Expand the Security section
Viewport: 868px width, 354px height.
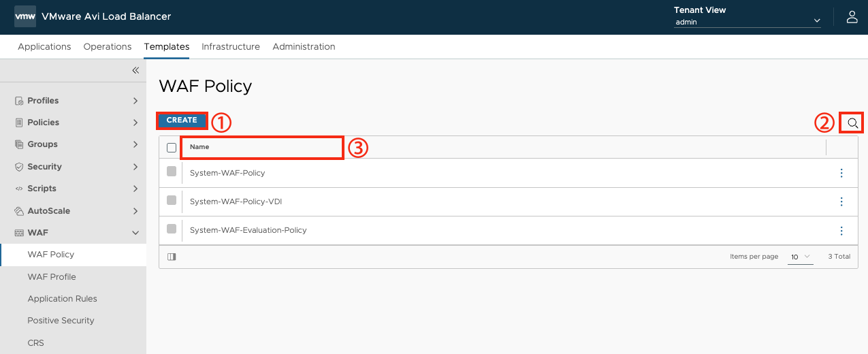135,167
